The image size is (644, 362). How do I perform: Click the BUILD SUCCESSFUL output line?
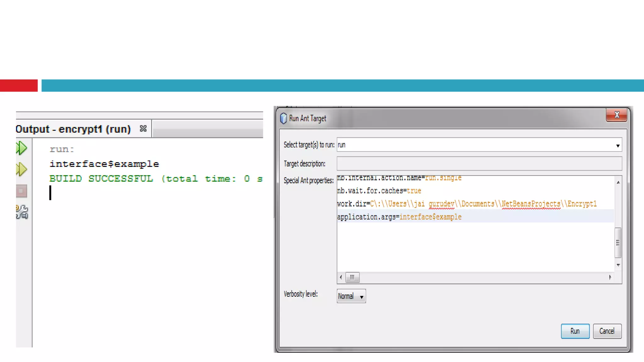[156, 179]
